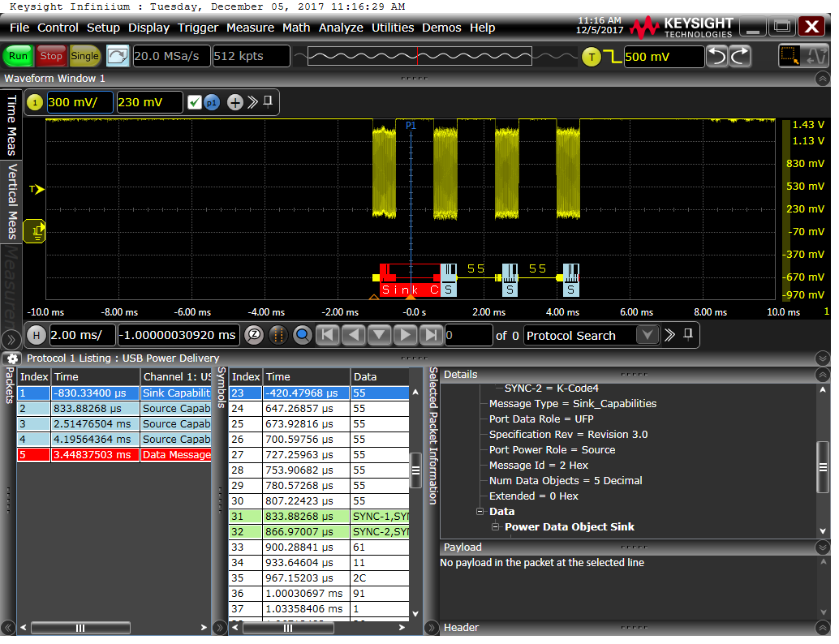The width and height of the screenshot is (839, 644).
Task: Select symbol row 31 SYNC-1
Action: (320, 517)
